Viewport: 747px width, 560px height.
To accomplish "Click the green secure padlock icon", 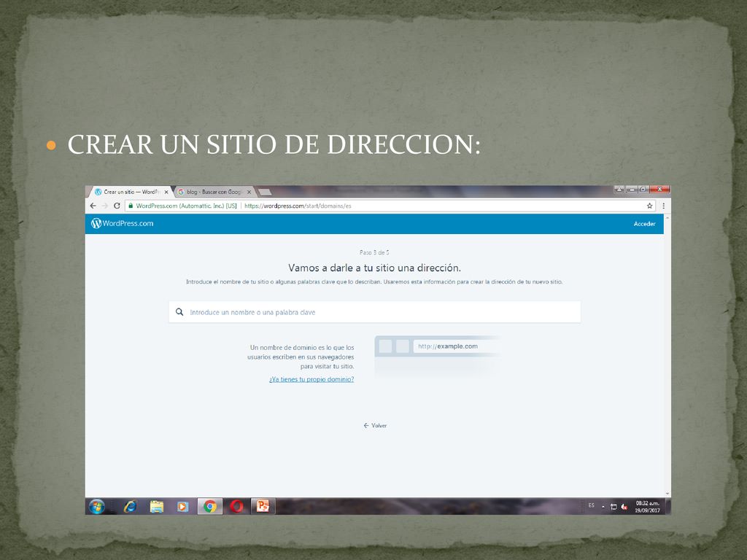I will (131, 206).
